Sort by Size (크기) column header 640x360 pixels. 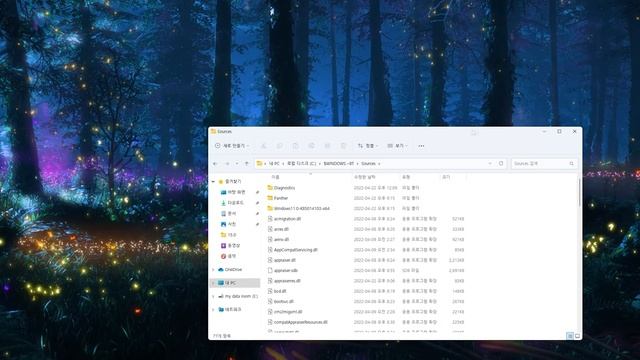click(x=446, y=177)
